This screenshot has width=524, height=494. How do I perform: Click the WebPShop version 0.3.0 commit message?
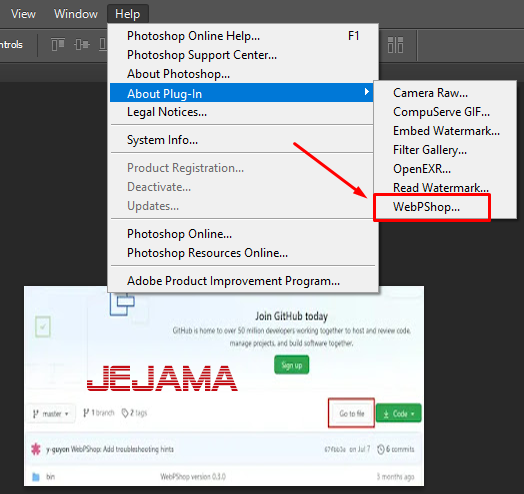[x=193, y=477]
